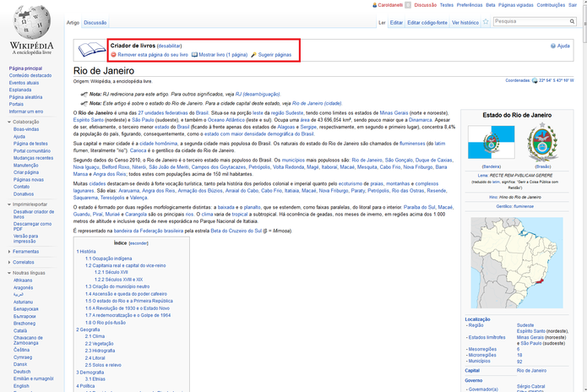Switch to the Artigo tab

coord(73,23)
